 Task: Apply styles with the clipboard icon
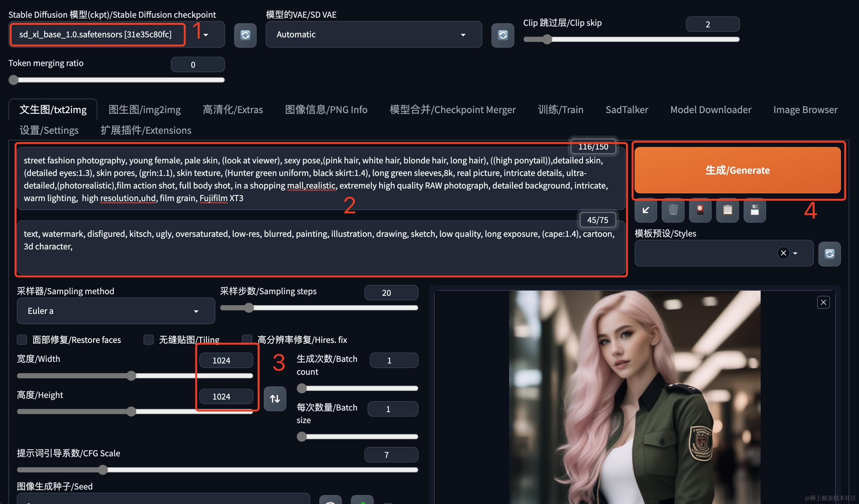point(727,210)
